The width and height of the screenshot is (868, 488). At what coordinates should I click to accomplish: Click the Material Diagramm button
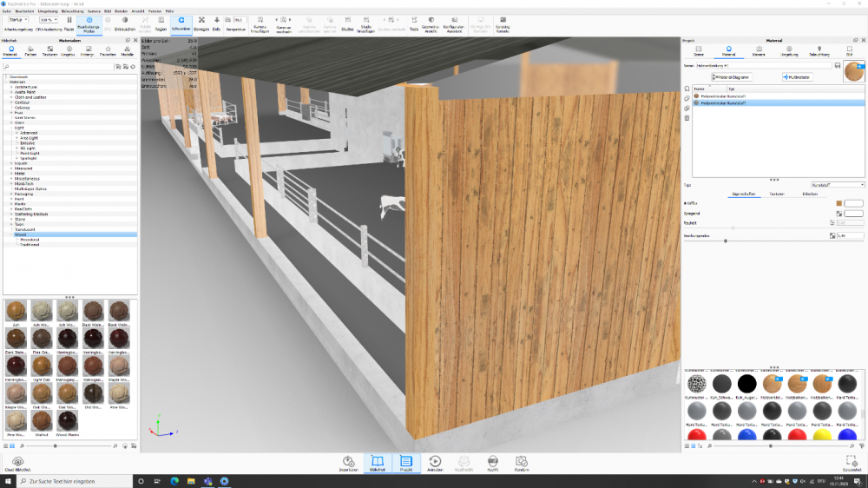point(733,76)
